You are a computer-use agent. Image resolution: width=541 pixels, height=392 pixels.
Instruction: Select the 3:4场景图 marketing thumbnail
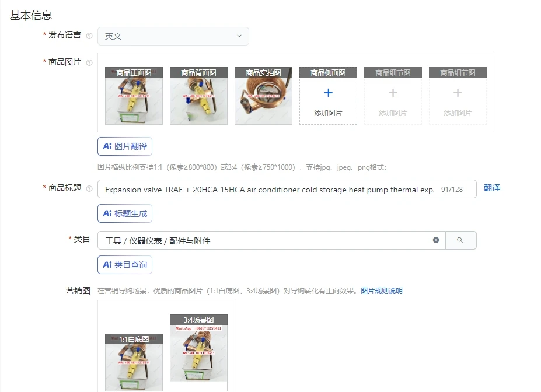(199, 353)
